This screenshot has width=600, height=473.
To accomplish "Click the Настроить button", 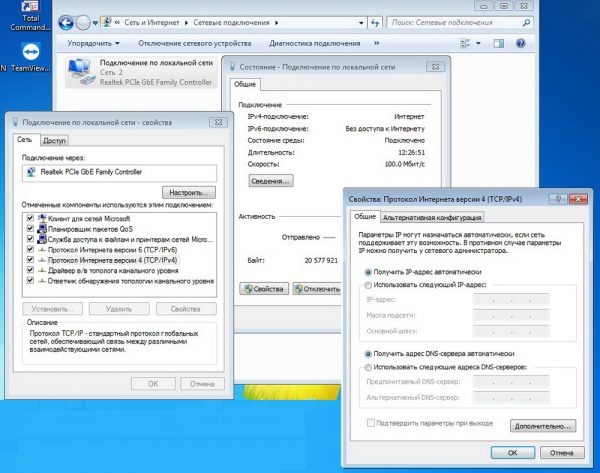I will point(189,192).
